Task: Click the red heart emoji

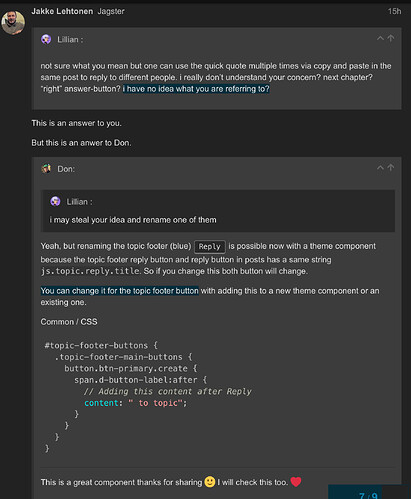Action: 296,482
